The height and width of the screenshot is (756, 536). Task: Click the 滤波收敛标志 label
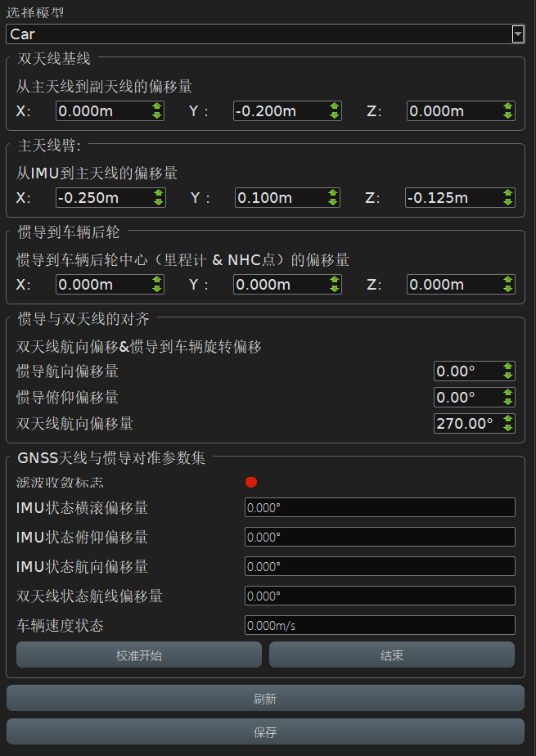[x=60, y=482]
